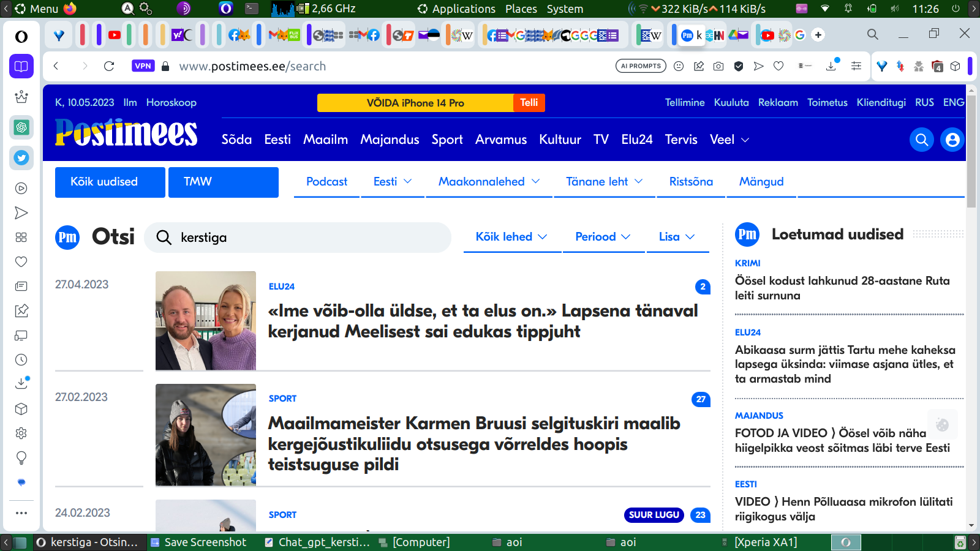Open the MATE Menu button
This screenshot has width=980, height=551.
tap(37, 9)
